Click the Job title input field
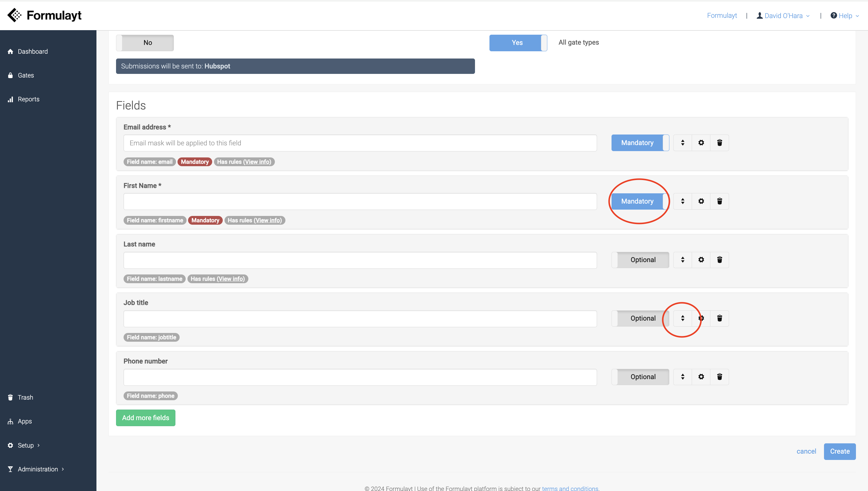The width and height of the screenshot is (868, 491). [360, 319]
